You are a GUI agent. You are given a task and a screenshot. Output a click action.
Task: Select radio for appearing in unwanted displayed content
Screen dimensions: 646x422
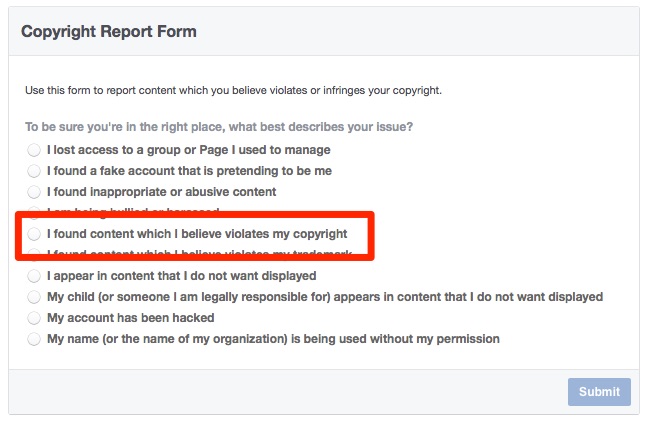coord(35,276)
